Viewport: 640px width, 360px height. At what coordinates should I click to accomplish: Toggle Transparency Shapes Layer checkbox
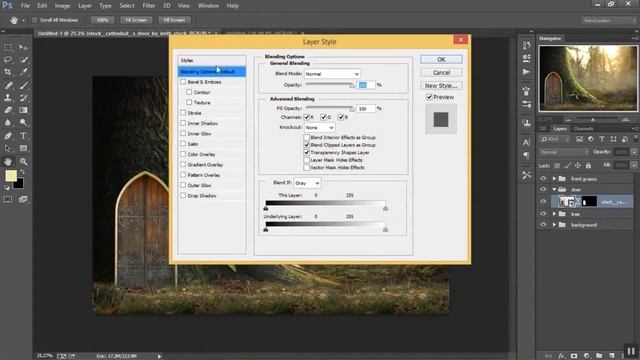click(307, 152)
